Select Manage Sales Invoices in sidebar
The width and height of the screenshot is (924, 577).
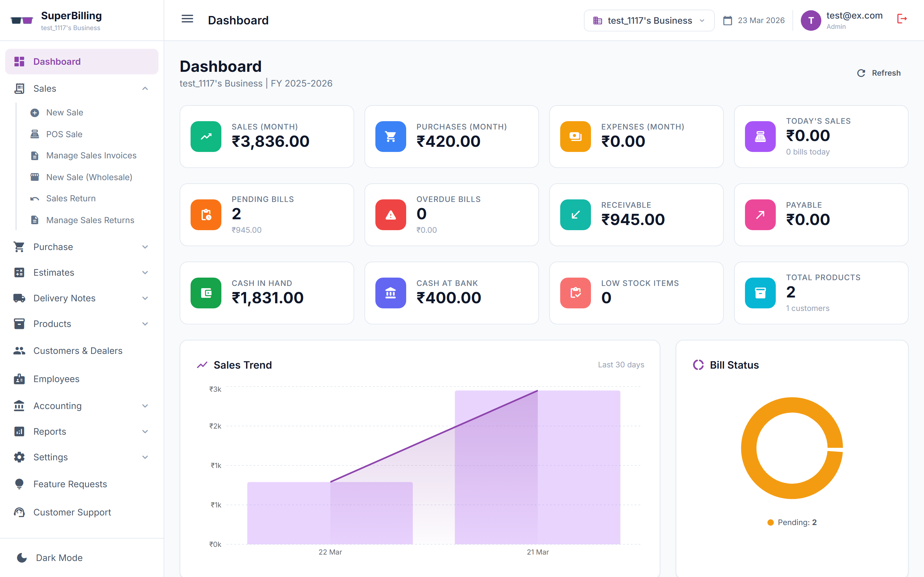(x=91, y=155)
